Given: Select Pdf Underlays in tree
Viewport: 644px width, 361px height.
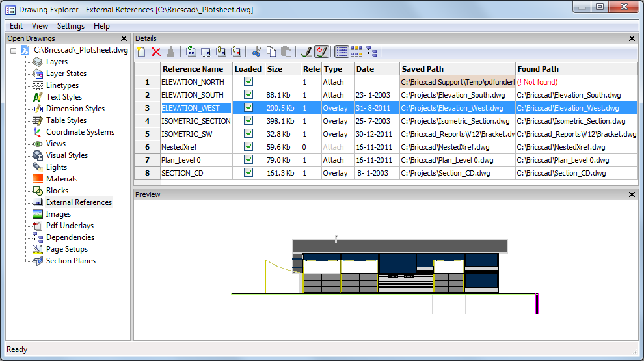Looking at the screenshot, I should (x=70, y=226).
